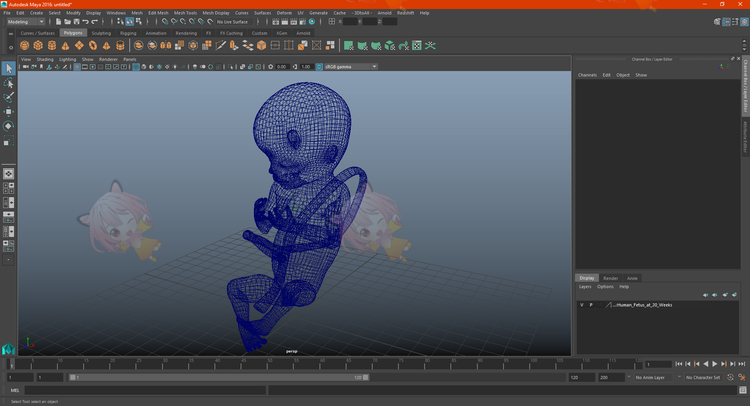The image size is (750, 406).
Task: Open the shelf tab menu icon
Action: point(11,34)
